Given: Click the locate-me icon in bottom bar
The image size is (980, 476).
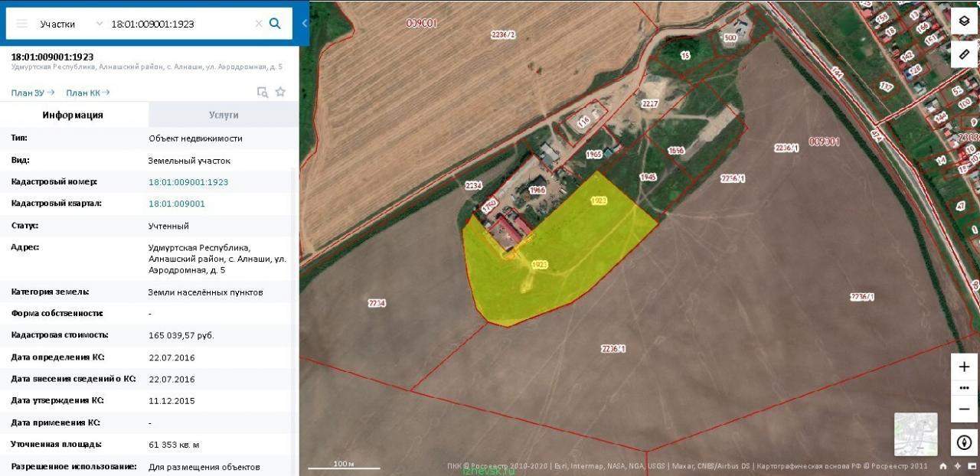Looking at the screenshot, I should (956, 467).
